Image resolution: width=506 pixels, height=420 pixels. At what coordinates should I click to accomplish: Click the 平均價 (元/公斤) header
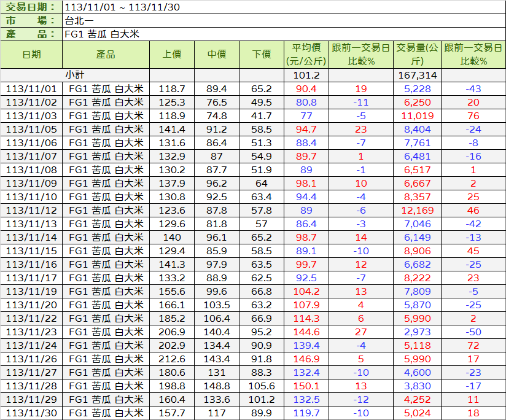306,55
